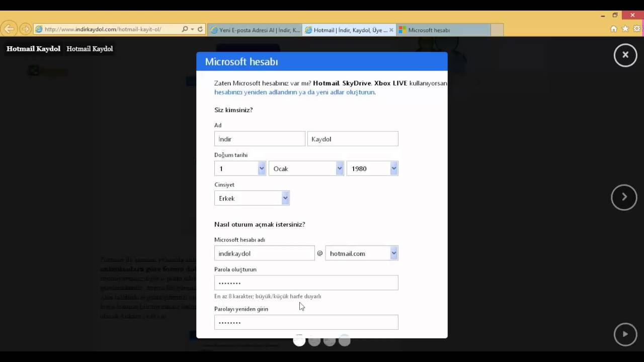Open browser tools gear icon
The height and width of the screenshot is (362, 644).
[x=637, y=29]
